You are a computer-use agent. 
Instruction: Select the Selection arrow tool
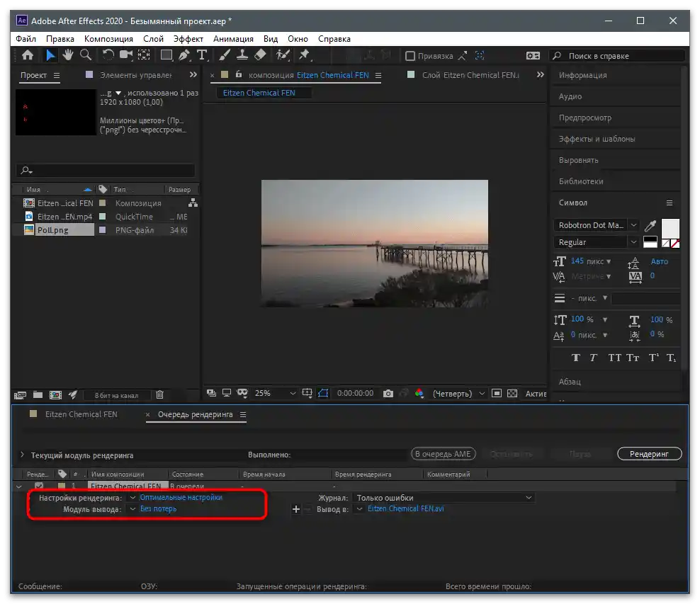pos(50,55)
